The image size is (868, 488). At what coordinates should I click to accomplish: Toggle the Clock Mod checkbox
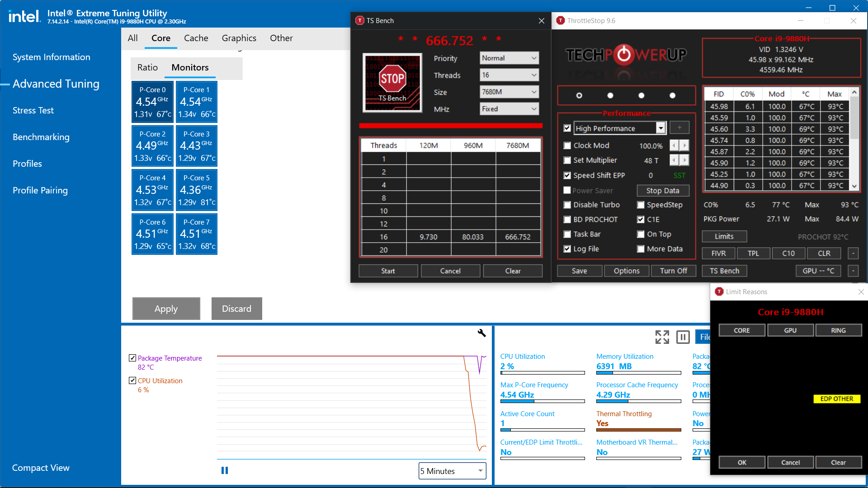[567, 145]
